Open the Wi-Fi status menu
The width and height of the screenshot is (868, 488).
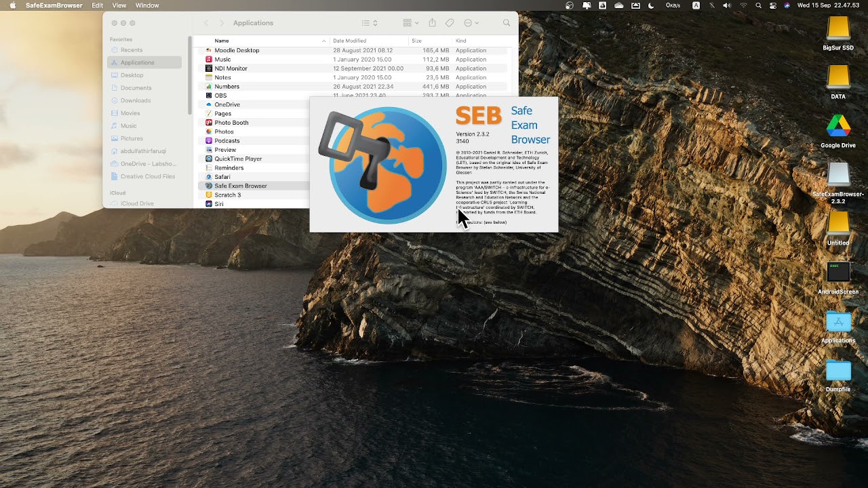(x=743, y=5)
